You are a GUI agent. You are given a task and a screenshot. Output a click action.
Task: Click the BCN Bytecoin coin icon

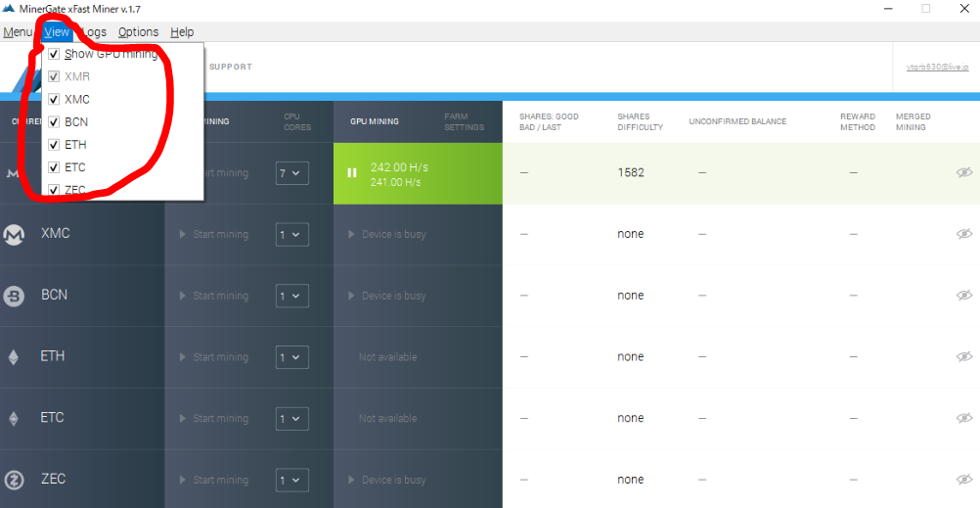pyautogui.click(x=14, y=296)
